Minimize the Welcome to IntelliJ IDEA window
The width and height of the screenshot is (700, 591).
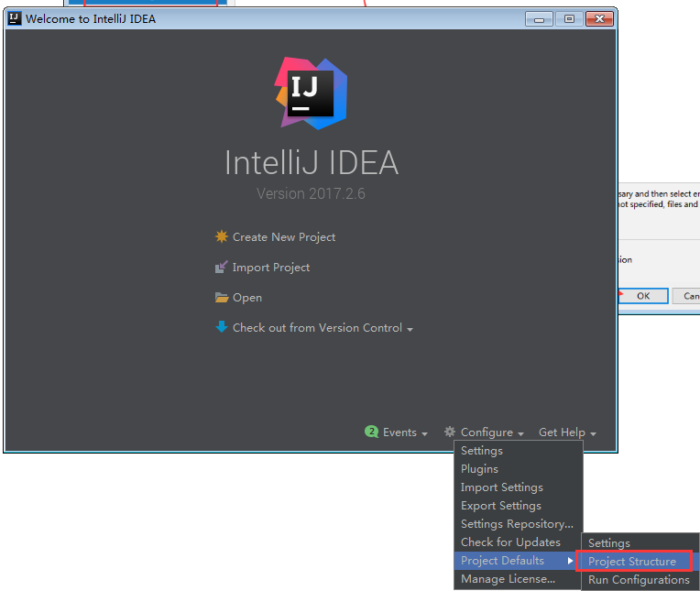click(539, 18)
